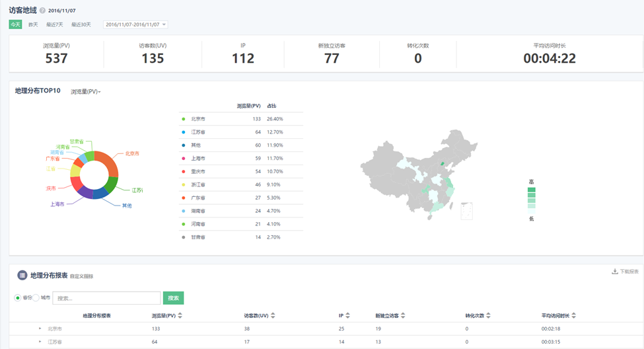Sort by 平均访问时长 column arrows
The image size is (644, 349).
[573, 316]
